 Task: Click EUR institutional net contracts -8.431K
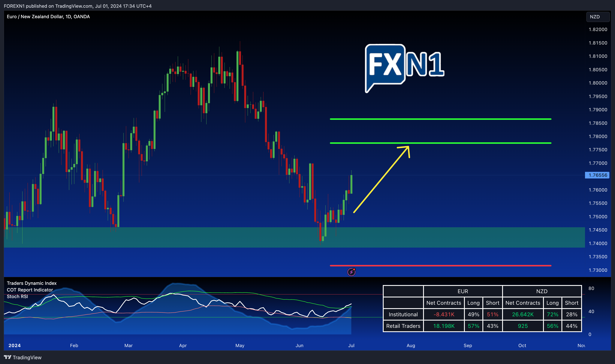(444, 314)
